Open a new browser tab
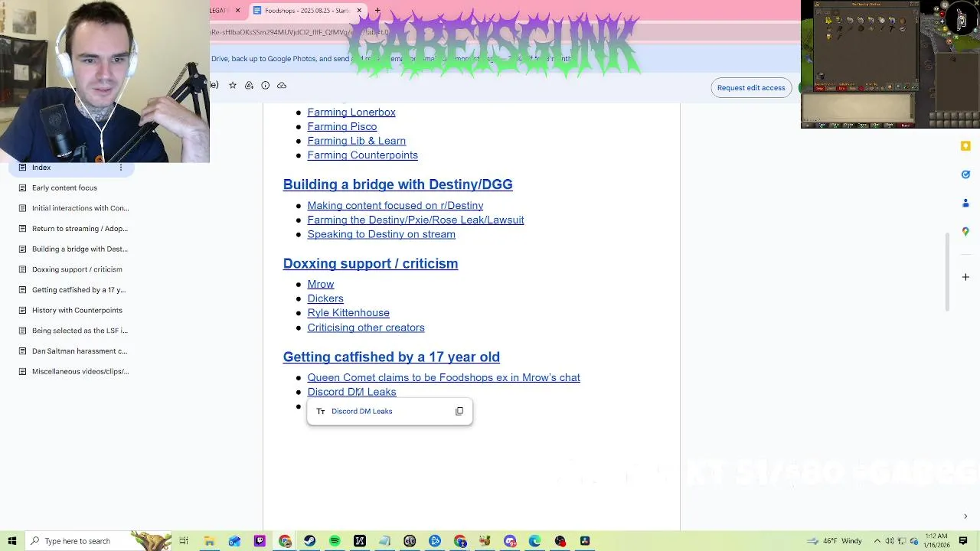The height and width of the screenshot is (551, 980). [x=377, y=10]
